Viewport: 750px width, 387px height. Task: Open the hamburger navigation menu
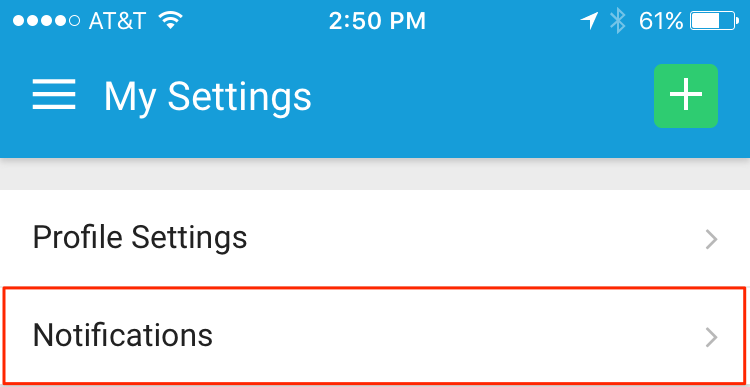(x=54, y=95)
